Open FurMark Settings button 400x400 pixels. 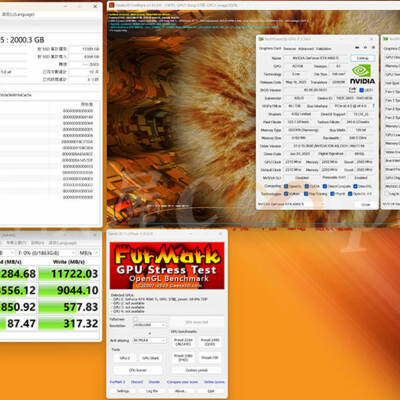tap(123, 391)
